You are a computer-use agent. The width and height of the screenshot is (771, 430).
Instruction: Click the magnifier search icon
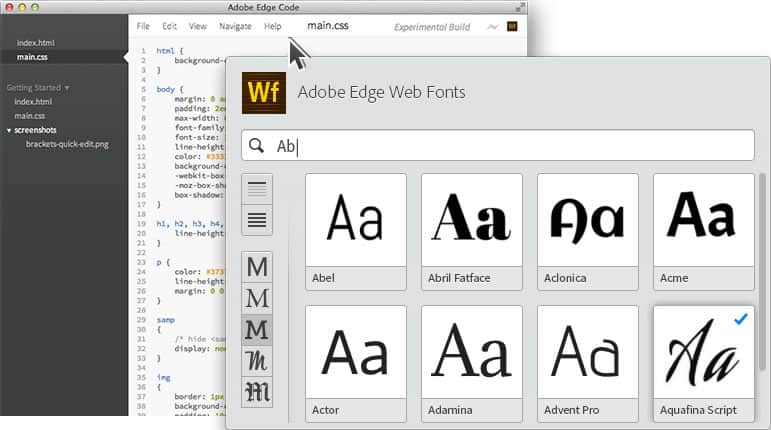256,145
